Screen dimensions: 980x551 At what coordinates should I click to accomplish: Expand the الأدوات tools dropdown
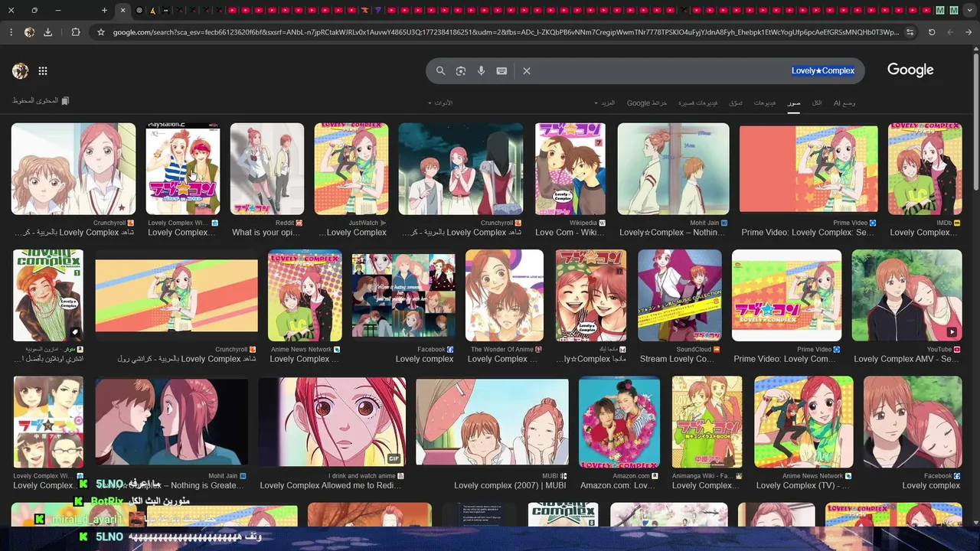(x=440, y=103)
